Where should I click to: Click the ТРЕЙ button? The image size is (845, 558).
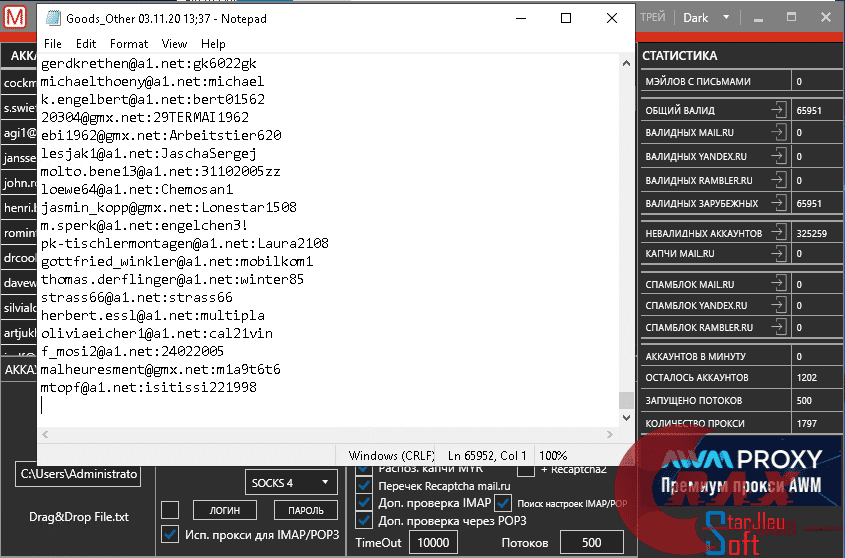tap(653, 17)
